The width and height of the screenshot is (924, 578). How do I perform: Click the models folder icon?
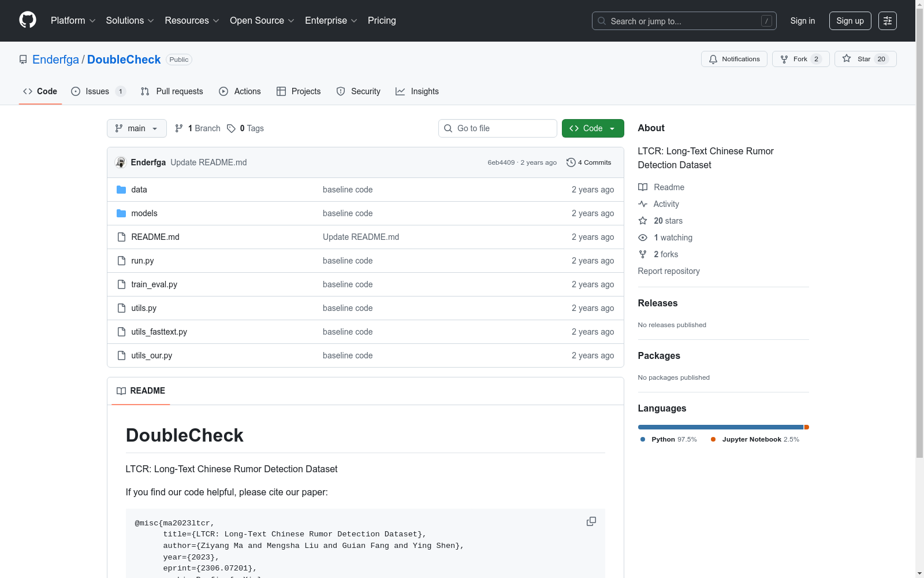click(x=121, y=213)
